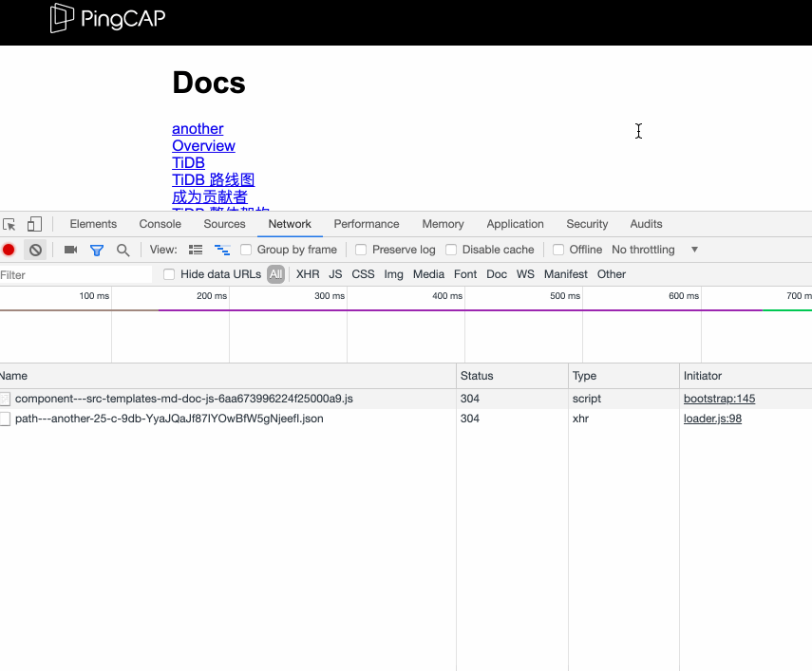
Task: Stop recording network log (red button)
Action: click(x=9, y=250)
